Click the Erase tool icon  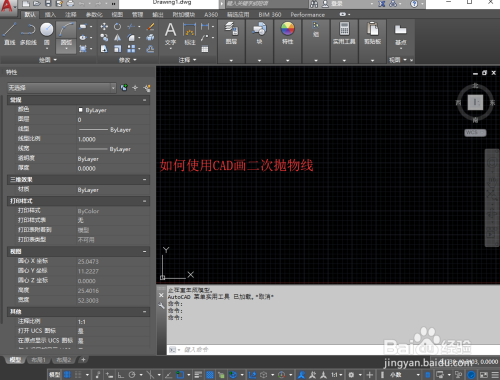(x=150, y=27)
